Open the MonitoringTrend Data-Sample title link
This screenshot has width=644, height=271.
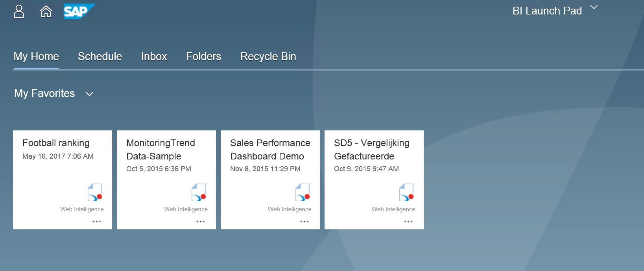pos(161,150)
